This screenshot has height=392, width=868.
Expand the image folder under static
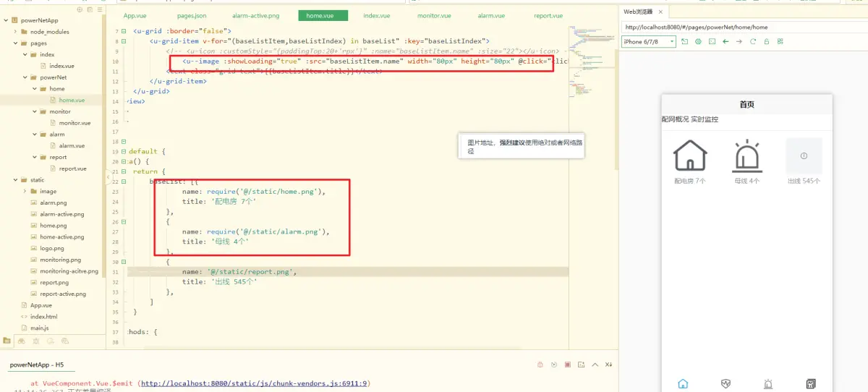(x=25, y=191)
